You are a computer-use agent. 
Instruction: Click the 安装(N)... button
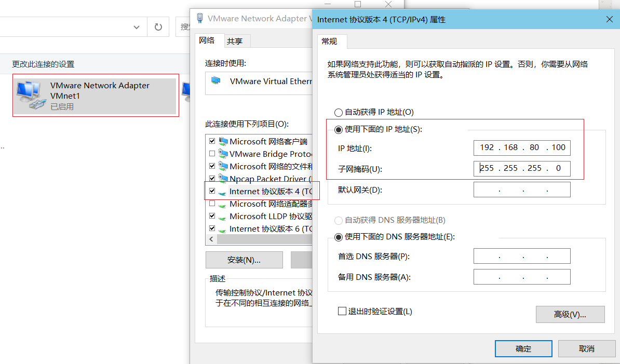pos(244,260)
